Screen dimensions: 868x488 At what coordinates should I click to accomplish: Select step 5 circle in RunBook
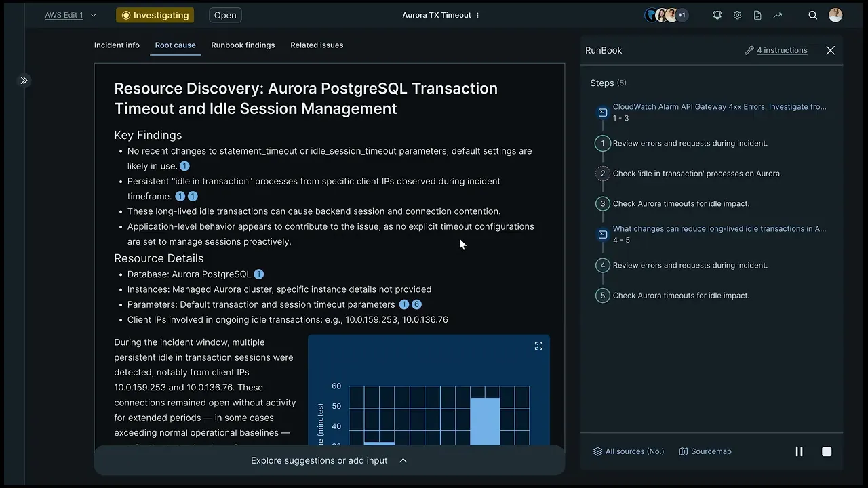(602, 296)
